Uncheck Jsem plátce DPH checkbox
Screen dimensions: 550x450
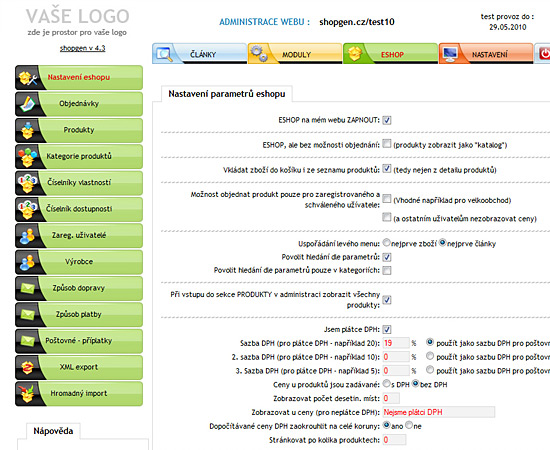(x=387, y=329)
